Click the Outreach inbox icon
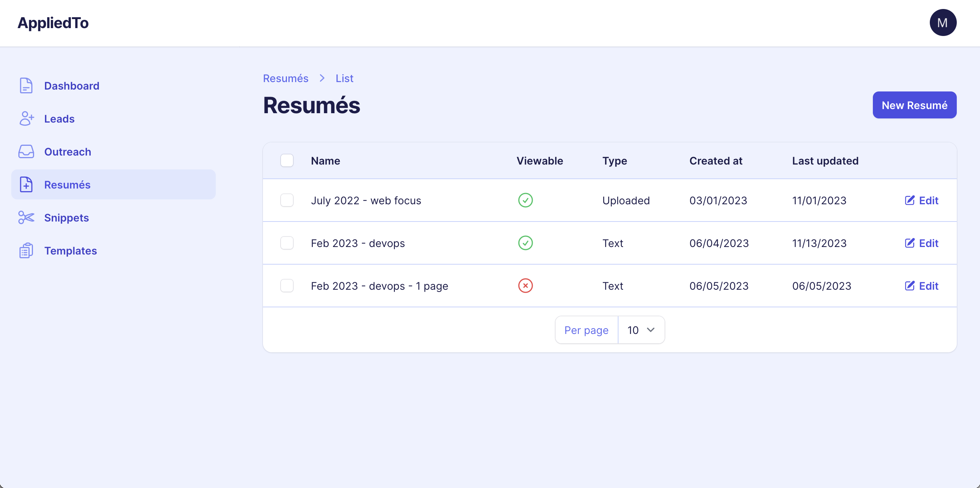Viewport: 980px width, 488px height. [25, 151]
